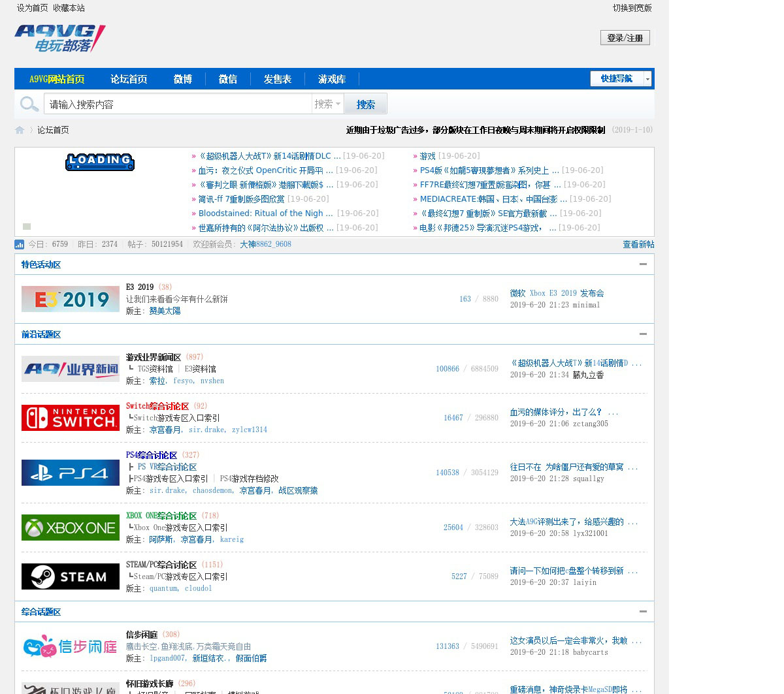The height and width of the screenshot is (694, 784).
Task: Click the A9VG 电玩部落 site logo
Action: pyautogui.click(x=59, y=39)
